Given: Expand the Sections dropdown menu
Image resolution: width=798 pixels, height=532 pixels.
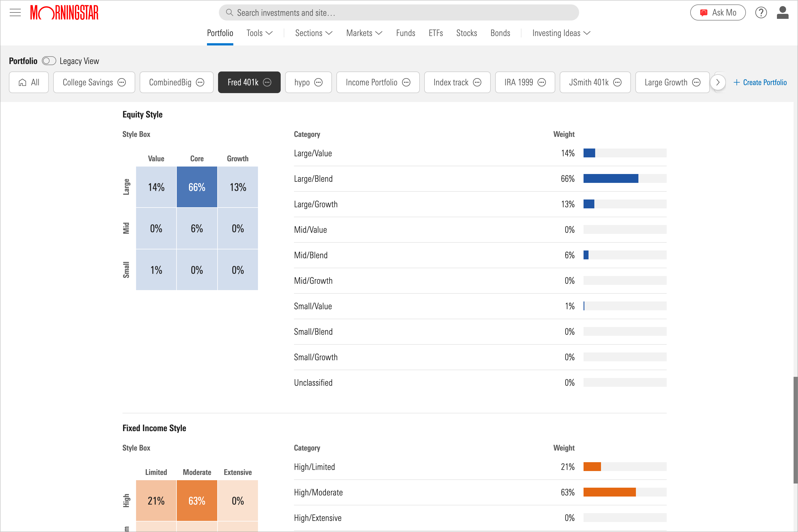Looking at the screenshot, I should (x=313, y=33).
